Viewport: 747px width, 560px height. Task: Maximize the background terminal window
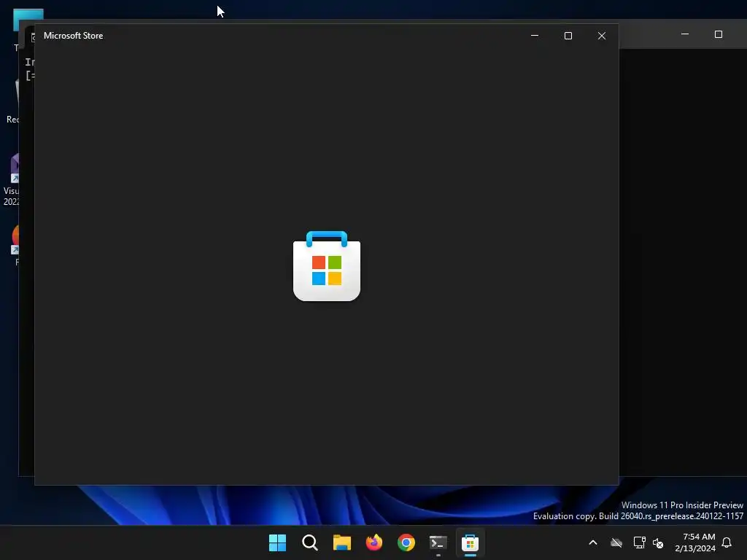[719, 34]
